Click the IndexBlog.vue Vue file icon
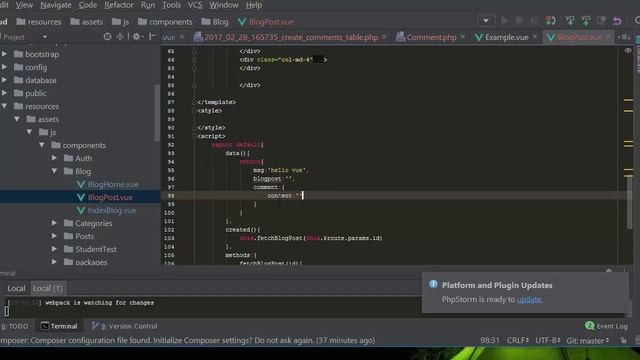The image size is (640, 360). 81,211
